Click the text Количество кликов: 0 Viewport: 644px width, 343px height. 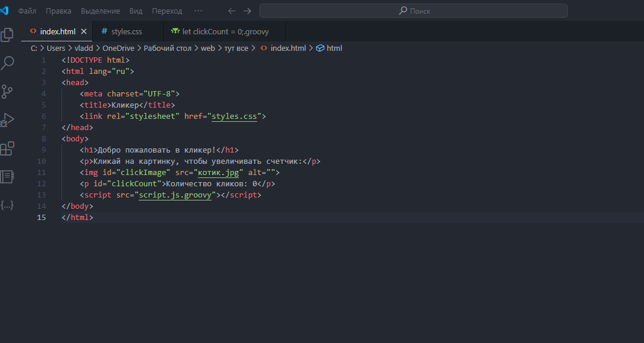click(x=212, y=184)
